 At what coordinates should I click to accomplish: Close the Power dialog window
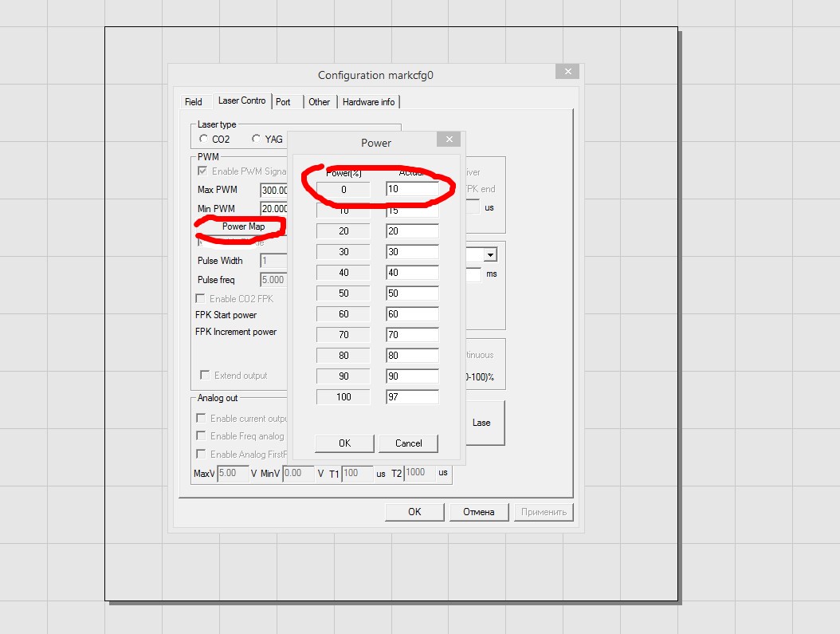tap(449, 140)
